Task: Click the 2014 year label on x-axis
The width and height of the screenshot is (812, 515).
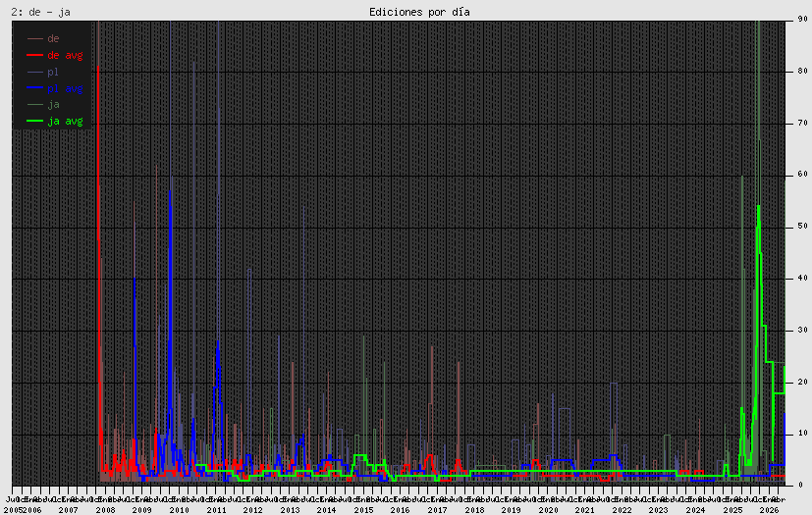Action: [326, 510]
